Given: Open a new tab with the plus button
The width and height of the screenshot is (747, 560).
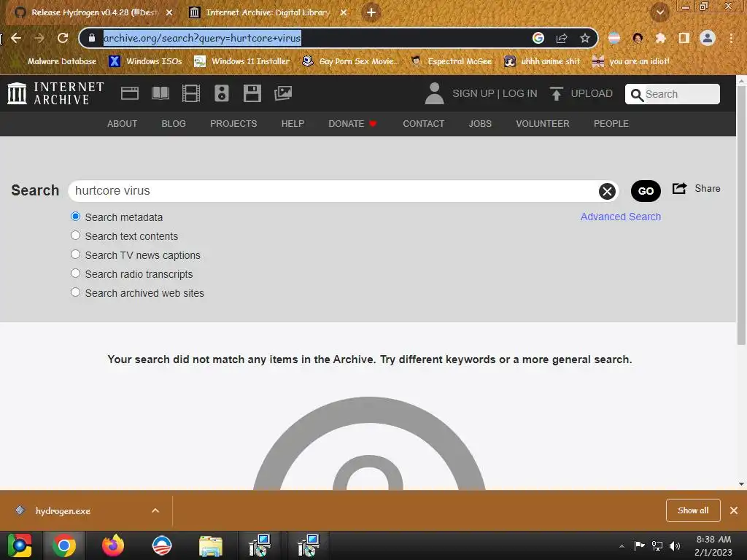Looking at the screenshot, I should click(x=371, y=12).
